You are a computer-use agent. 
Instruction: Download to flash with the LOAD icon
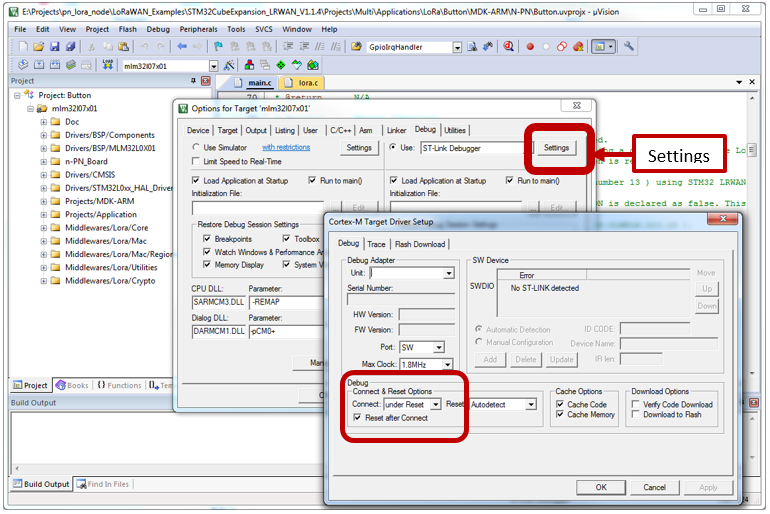[108, 65]
